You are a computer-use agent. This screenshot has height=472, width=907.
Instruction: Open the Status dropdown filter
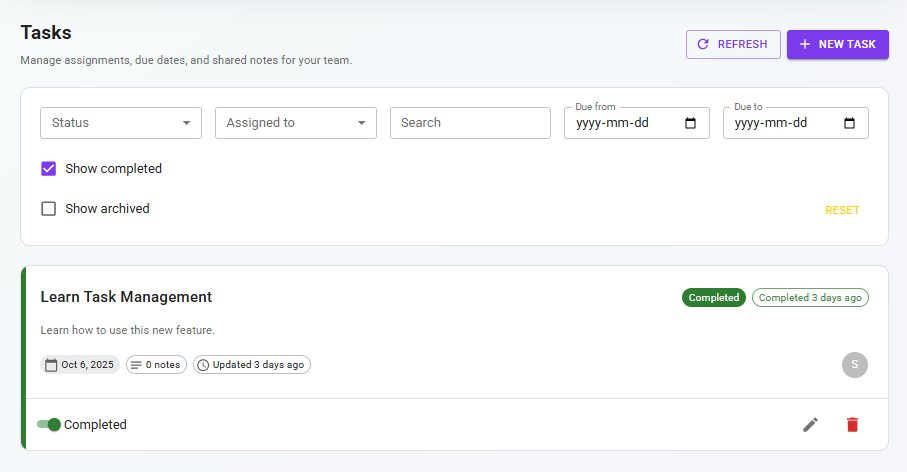[x=121, y=123]
